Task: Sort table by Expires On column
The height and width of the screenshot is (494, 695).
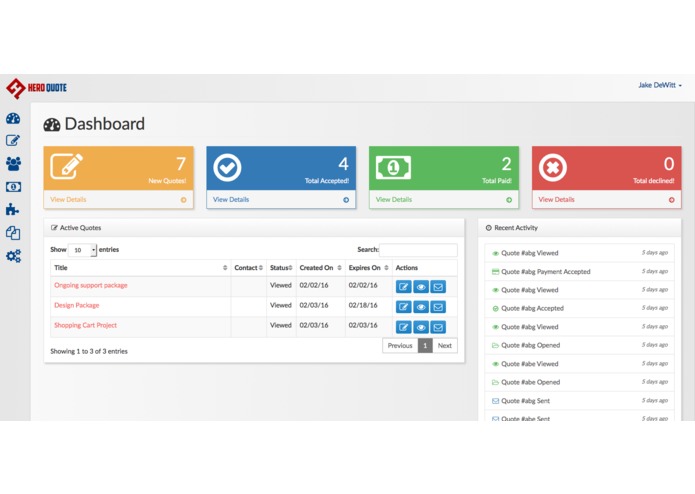Action: click(x=368, y=268)
